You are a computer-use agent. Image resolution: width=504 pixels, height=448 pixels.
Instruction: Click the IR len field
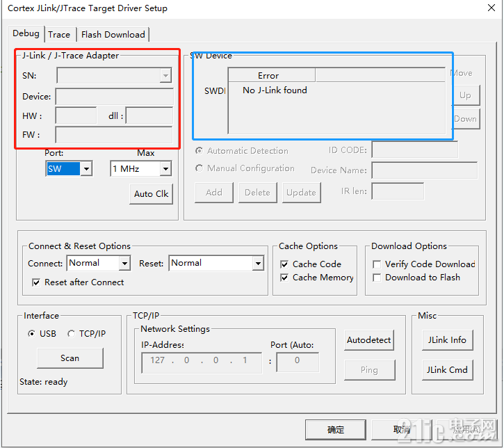398,191
